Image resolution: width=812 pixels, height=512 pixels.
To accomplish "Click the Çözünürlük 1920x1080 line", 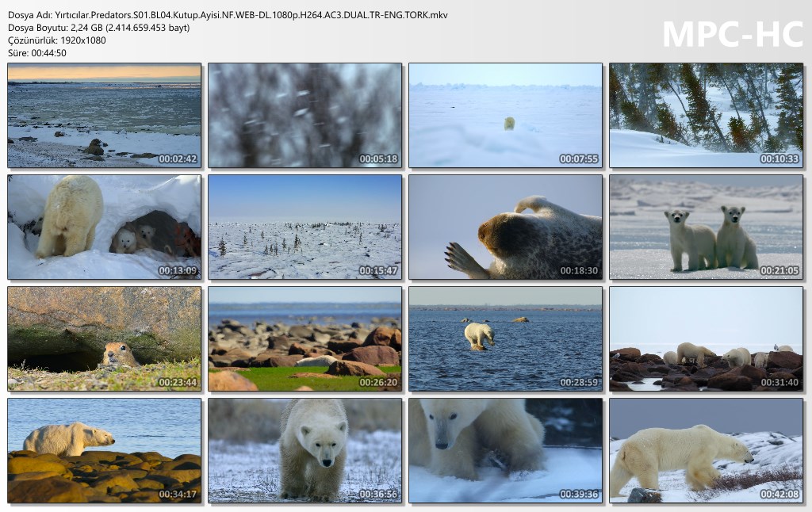I will point(57,40).
